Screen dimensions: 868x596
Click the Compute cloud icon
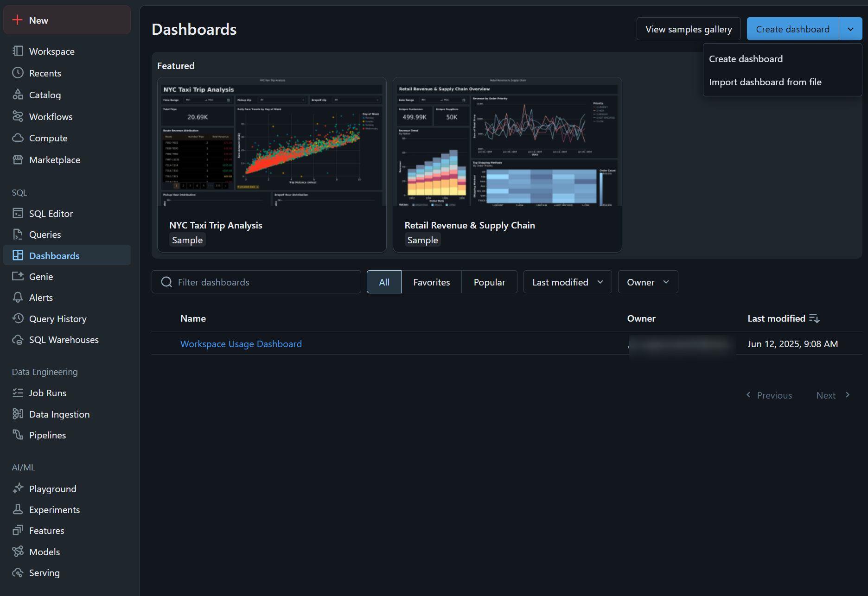18,138
